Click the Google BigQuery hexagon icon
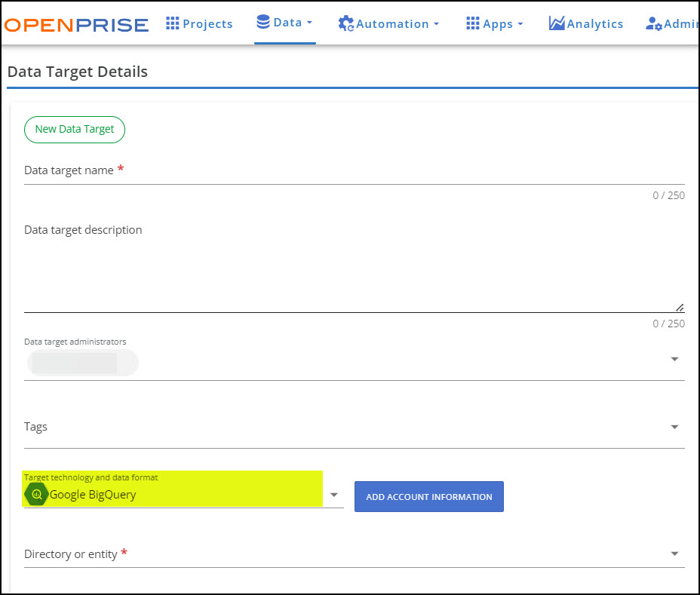 tap(36, 495)
